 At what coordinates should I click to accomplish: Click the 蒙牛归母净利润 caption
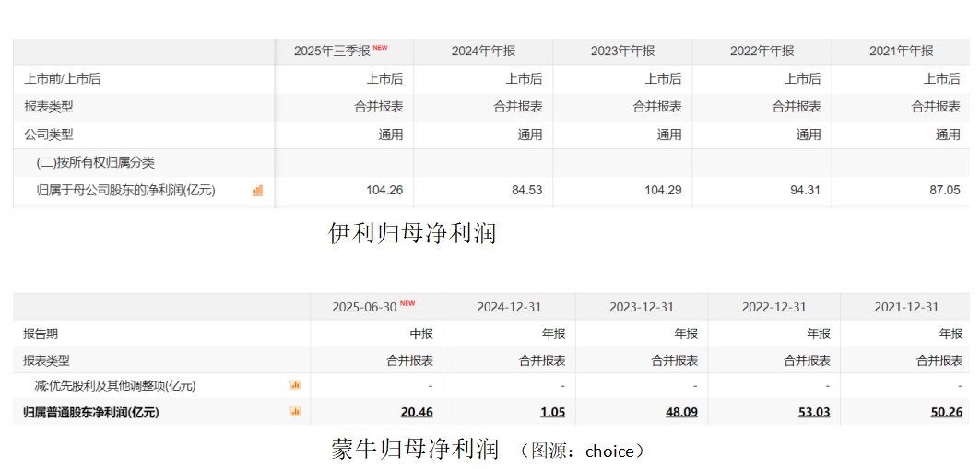pos(415,450)
